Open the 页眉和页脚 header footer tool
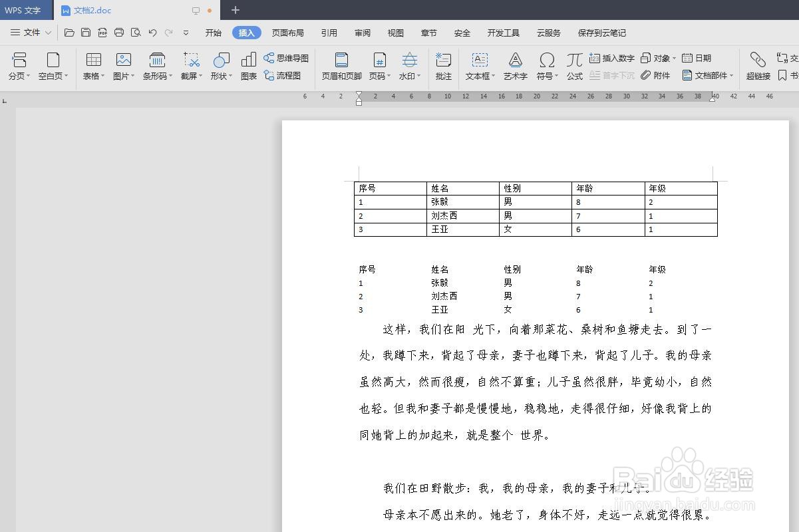799x532 pixels. tap(341, 65)
